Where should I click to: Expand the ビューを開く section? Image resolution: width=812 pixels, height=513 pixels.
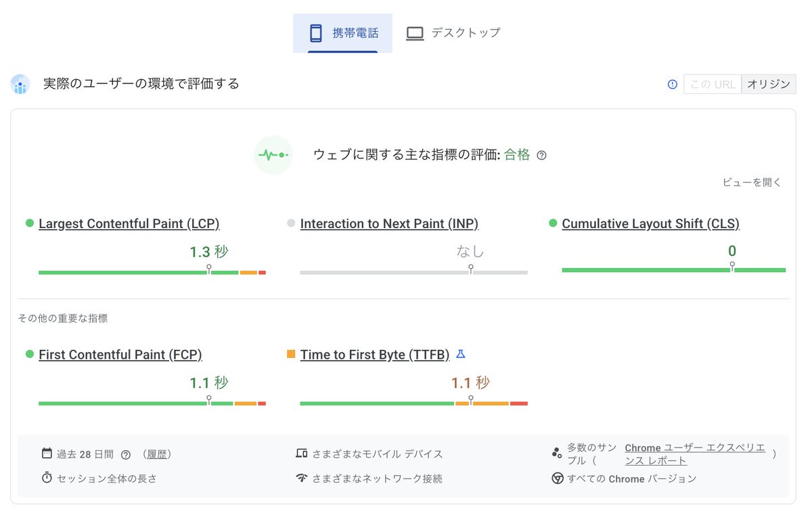pos(751,182)
